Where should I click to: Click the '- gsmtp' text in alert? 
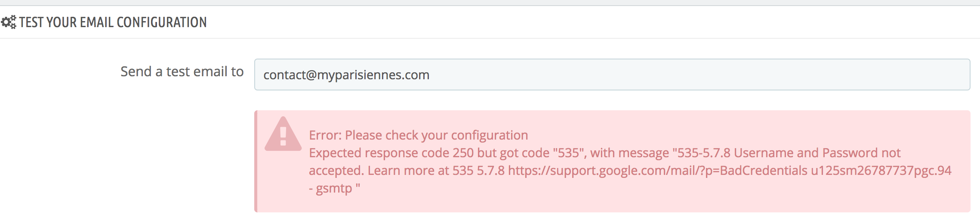[330, 189]
